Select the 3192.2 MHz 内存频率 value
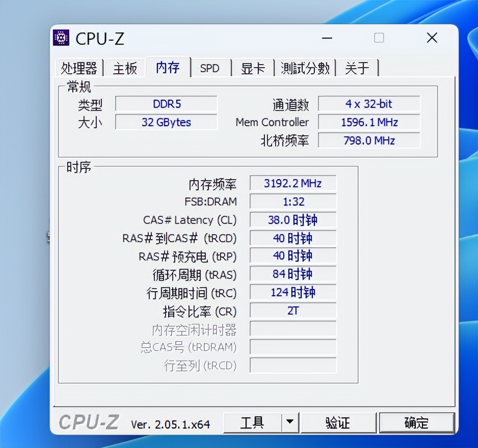478x448 pixels. pos(293,183)
